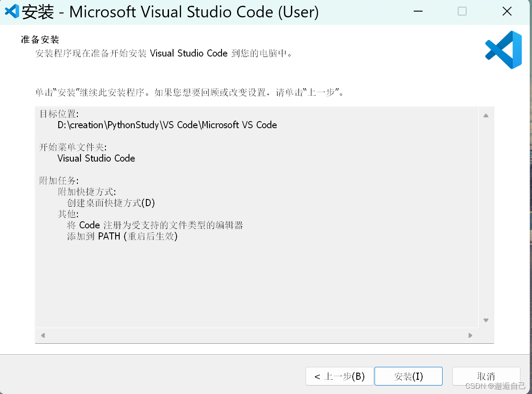The image size is (532, 394).
Task: Click the '目标位置:' label
Action: click(x=59, y=114)
